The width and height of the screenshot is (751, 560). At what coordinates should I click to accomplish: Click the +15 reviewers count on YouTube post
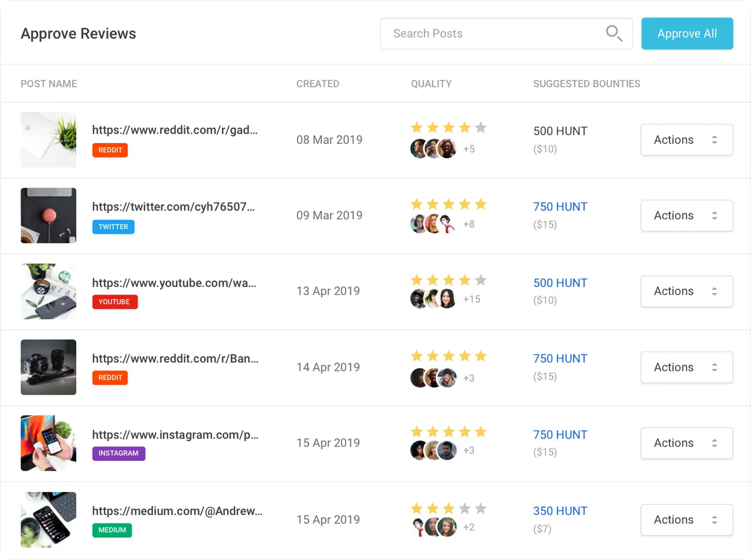coord(472,299)
